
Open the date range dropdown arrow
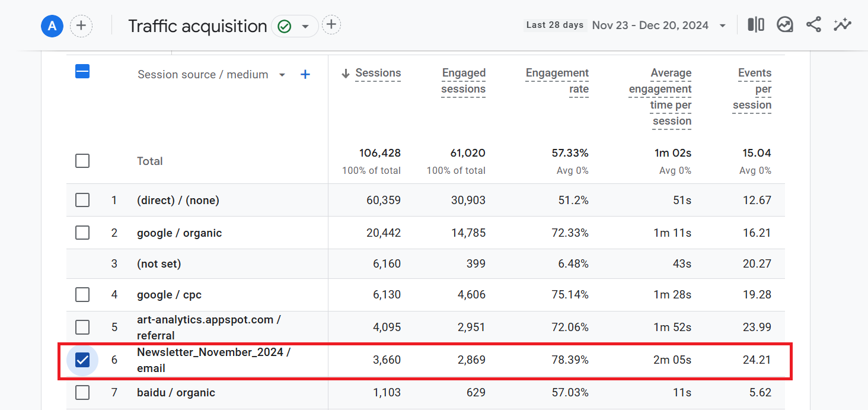pos(722,25)
